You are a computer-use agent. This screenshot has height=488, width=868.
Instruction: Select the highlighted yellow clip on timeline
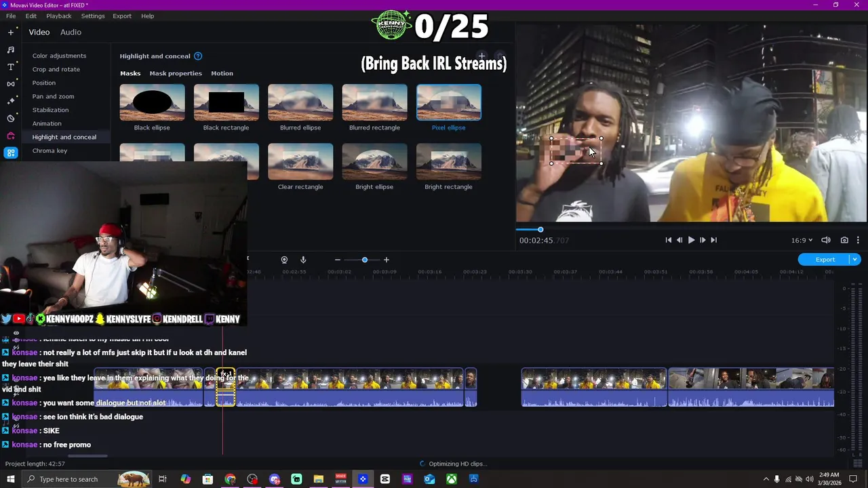226,388
